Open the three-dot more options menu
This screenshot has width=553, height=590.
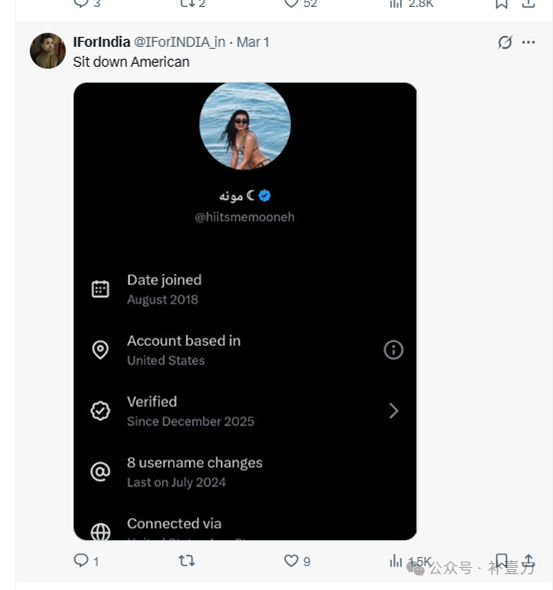pos(529,42)
